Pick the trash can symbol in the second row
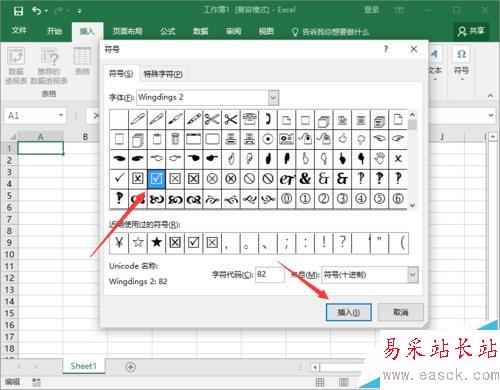500x390 pixels. [x=175, y=139]
